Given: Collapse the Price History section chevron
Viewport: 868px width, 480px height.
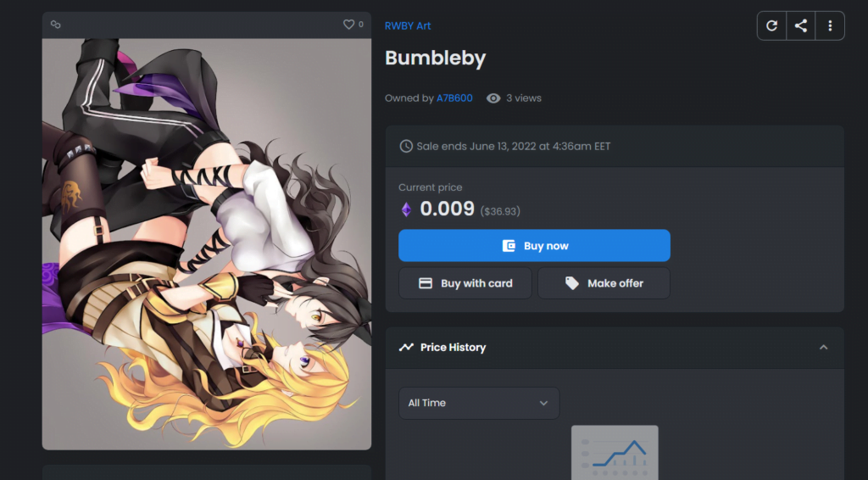Looking at the screenshot, I should (x=823, y=347).
